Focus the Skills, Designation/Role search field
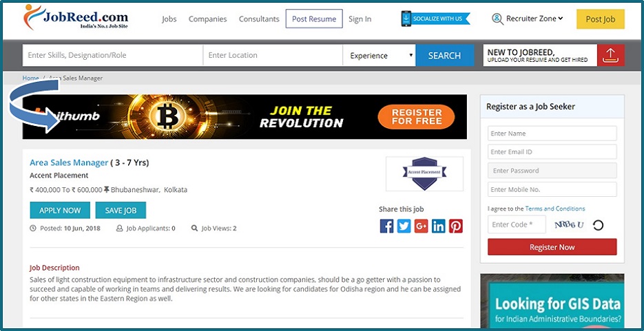Image resolution: width=644 pixels, height=331 pixels. [112, 55]
